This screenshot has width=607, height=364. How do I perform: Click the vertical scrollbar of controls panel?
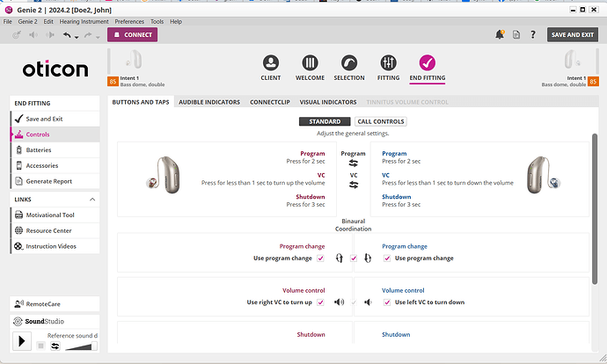tap(595, 209)
